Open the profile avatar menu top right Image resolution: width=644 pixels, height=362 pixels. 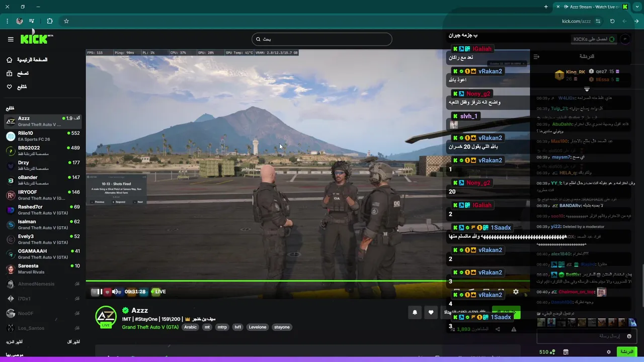625,39
